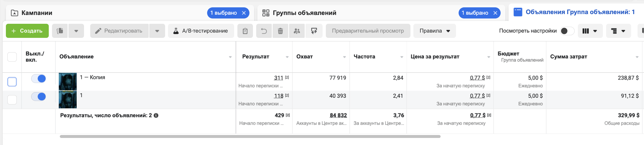Click the total reach value 84 832
The height and width of the screenshot is (145, 644).
pos(338,115)
